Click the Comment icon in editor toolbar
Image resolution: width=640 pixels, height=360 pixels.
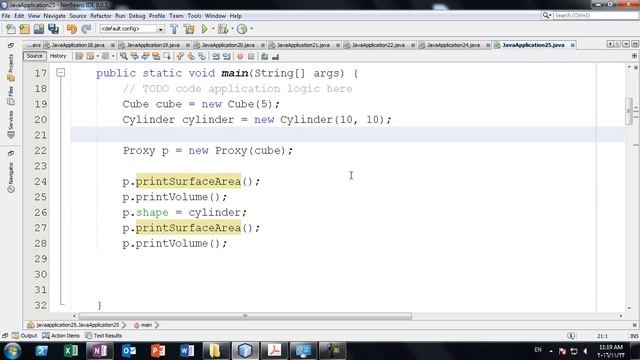coord(264,56)
